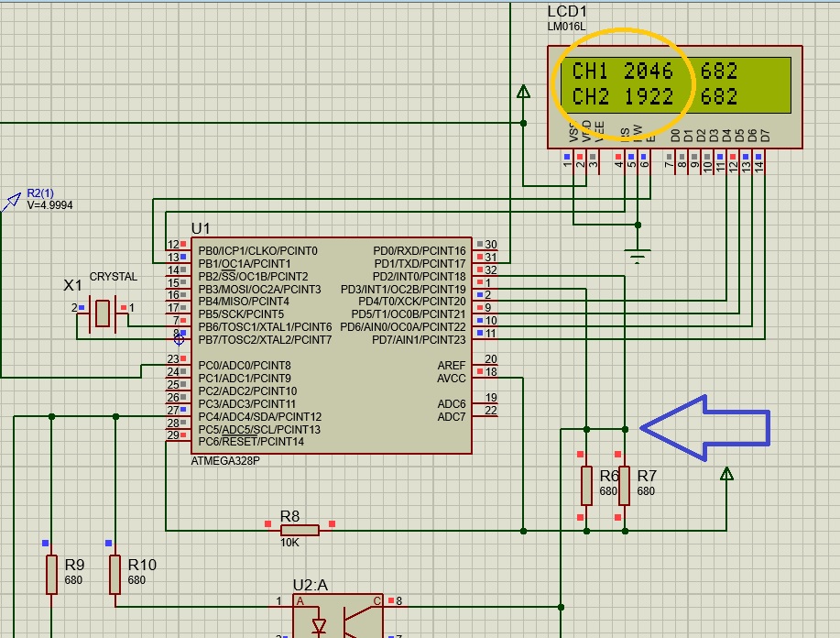Click the CRYSTAL text label
The image size is (840, 638).
[114, 277]
